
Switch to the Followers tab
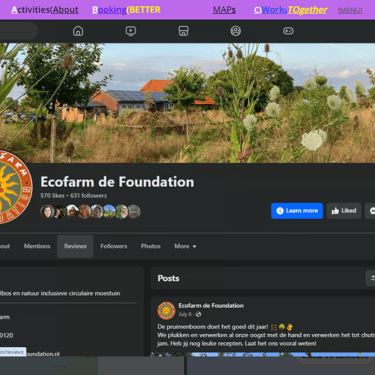click(x=114, y=246)
